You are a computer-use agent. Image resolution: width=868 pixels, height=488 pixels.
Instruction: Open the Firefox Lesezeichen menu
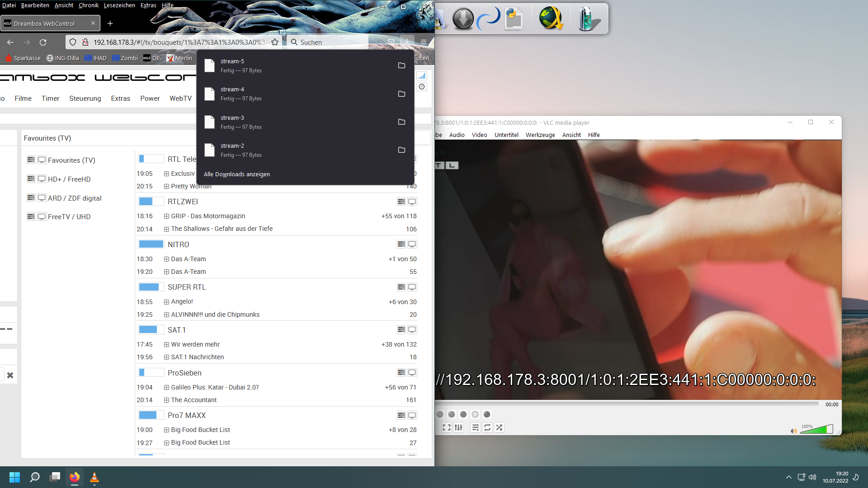(x=119, y=5)
